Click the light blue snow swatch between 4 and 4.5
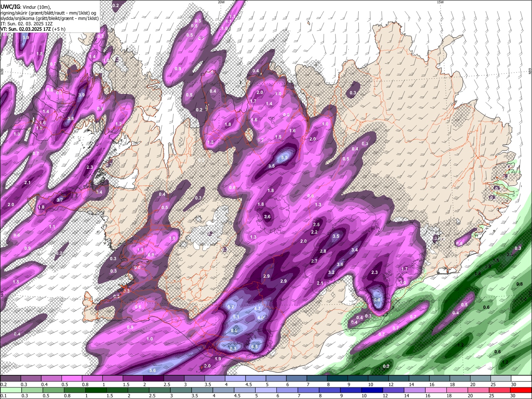This screenshot has width=532, height=399. pyautogui.click(x=235, y=378)
